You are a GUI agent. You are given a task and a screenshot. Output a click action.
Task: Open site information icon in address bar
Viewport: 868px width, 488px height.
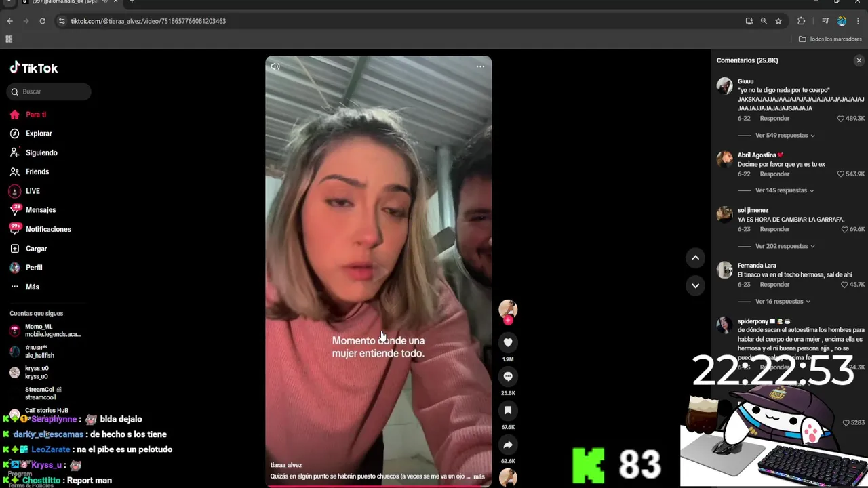(62, 21)
